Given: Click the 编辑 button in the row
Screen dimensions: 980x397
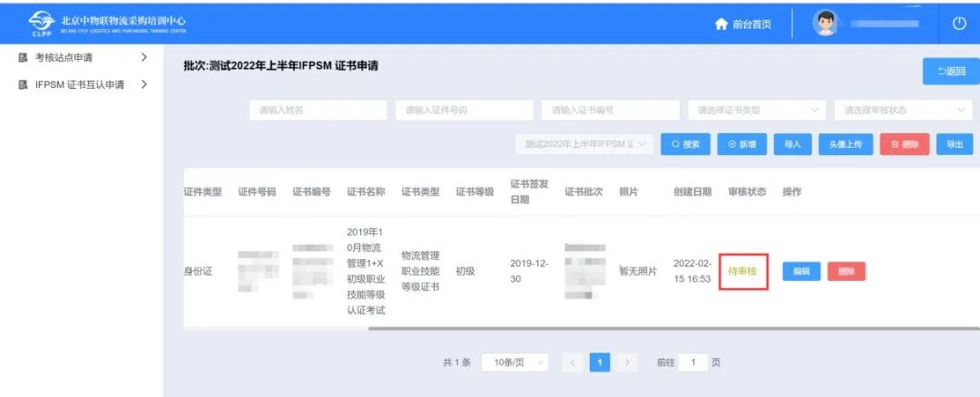Looking at the screenshot, I should point(801,272).
